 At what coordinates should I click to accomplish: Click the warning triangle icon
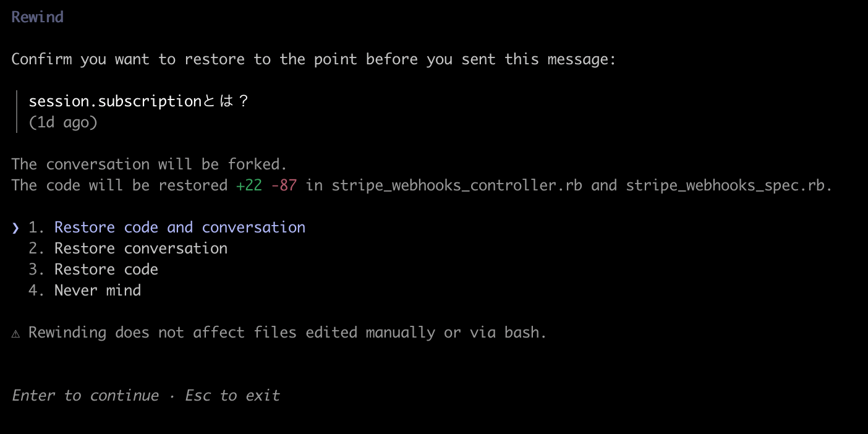click(15, 333)
